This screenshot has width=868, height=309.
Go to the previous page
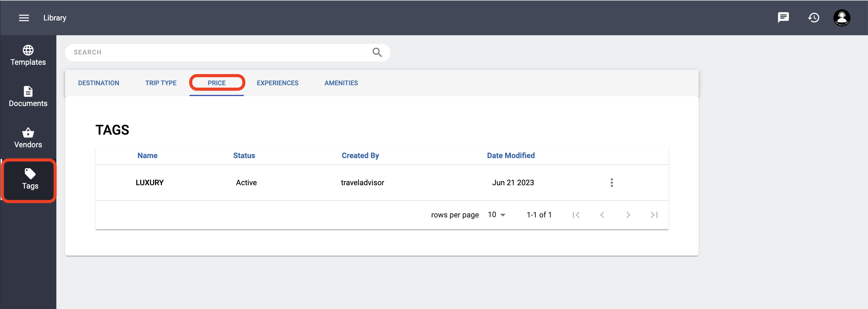602,215
